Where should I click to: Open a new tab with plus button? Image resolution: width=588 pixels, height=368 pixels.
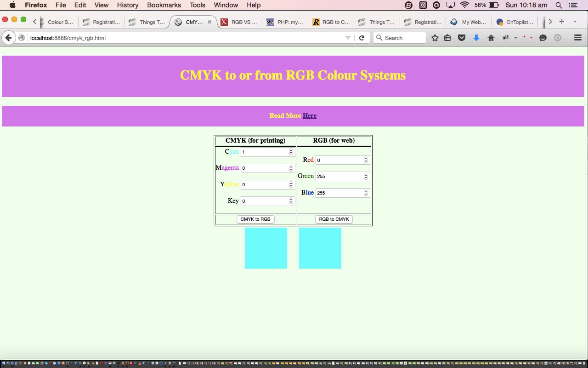(x=561, y=22)
